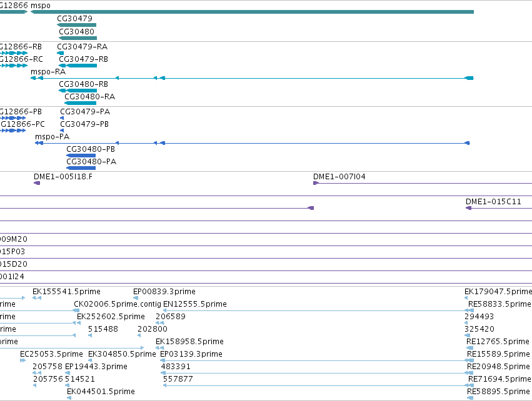Click the DME1-005I18.F feature label
The image size is (532, 401).
pos(63,177)
